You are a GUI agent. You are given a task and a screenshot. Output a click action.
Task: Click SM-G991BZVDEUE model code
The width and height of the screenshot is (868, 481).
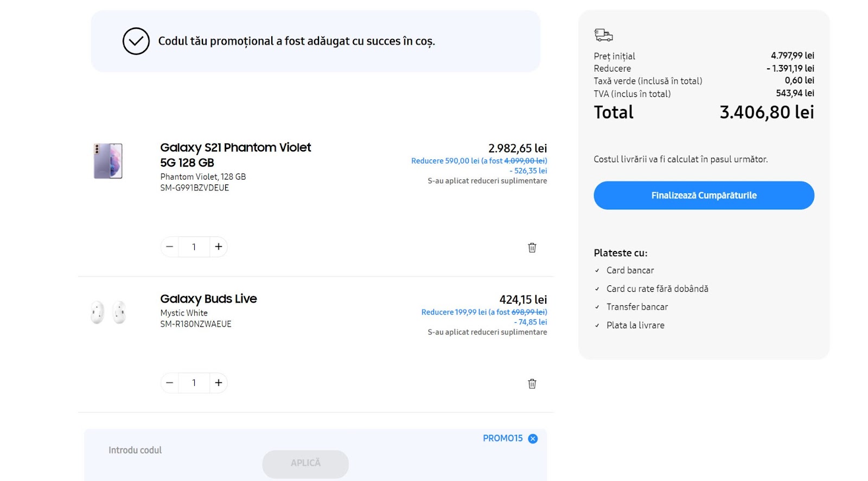coord(194,188)
